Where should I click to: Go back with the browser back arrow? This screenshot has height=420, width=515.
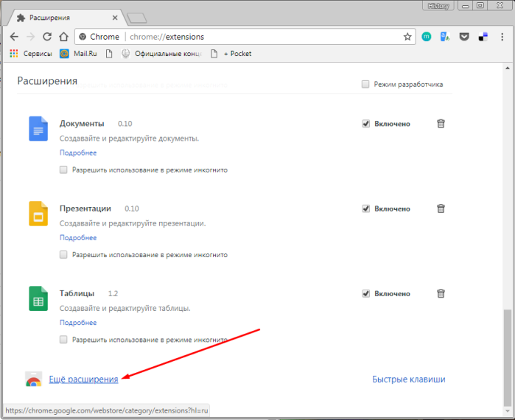click(14, 37)
